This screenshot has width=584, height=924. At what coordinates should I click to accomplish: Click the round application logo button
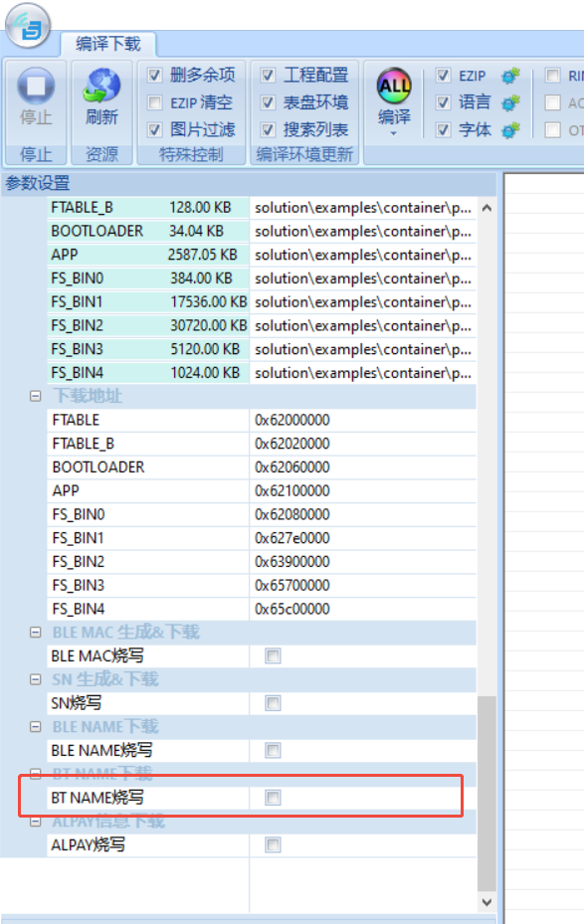point(28,25)
